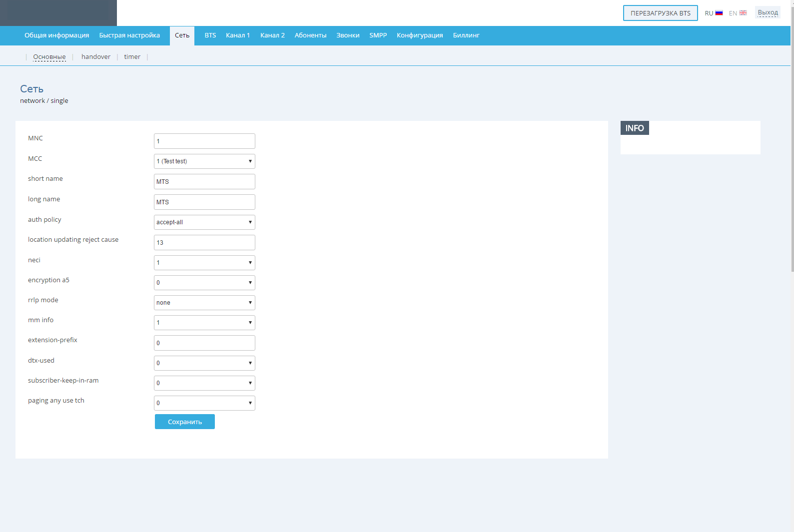Open the timer sub-tab

coord(132,57)
